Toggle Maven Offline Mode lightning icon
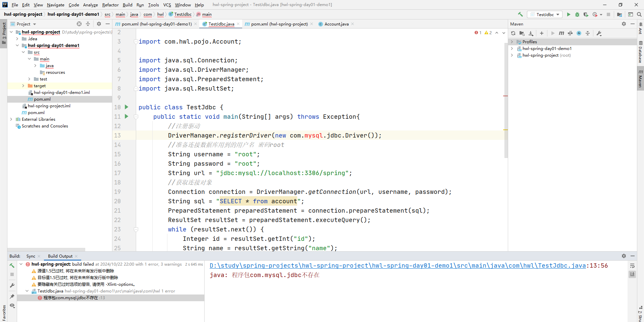Image resolution: width=644 pixels, height=322 pixels. coord(579,33)
